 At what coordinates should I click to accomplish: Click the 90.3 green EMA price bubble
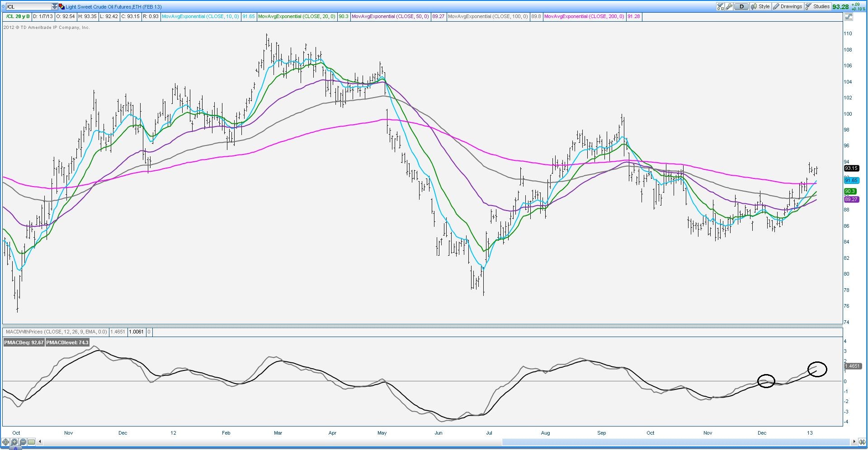(850, 192)
